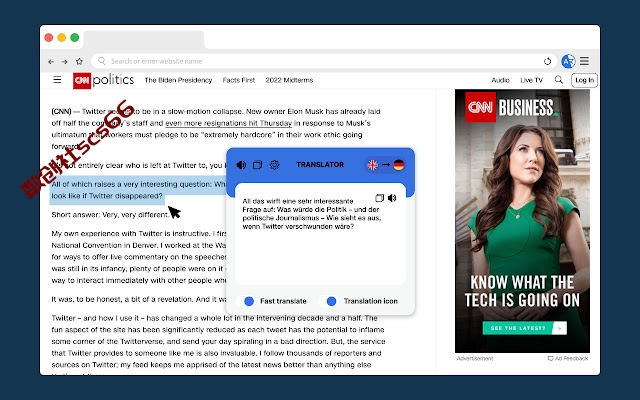The image size is (640, 400).
Task: Click the reload icon in address bar
Action: 547,61
